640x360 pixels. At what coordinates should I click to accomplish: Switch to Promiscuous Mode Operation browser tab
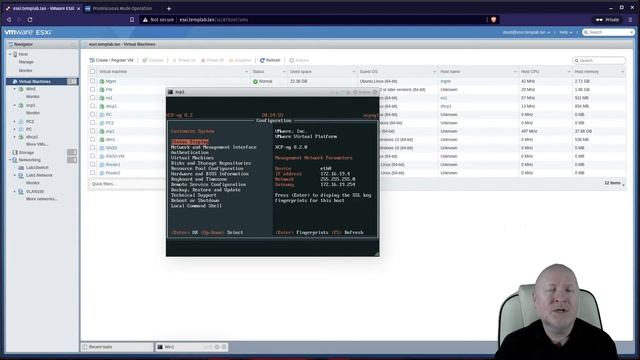122,8
